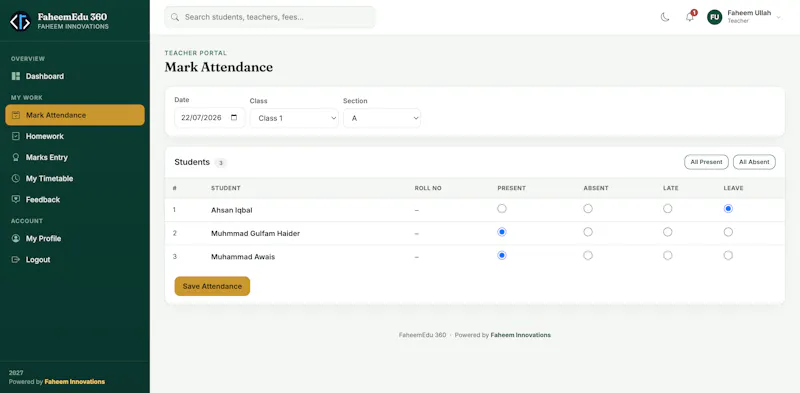Click the student name Muhammad Awais
Screen dimensions: 800x393
click(x=243, y=257)
